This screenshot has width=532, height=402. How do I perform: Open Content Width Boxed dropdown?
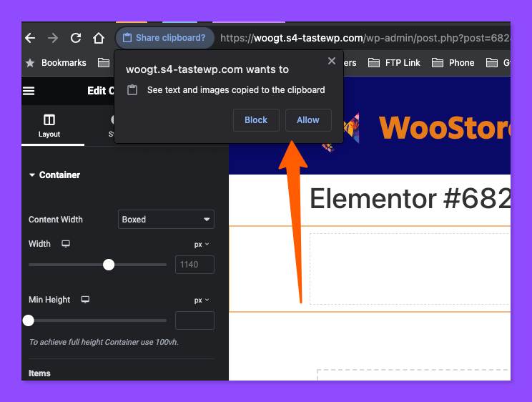point(166,220)
